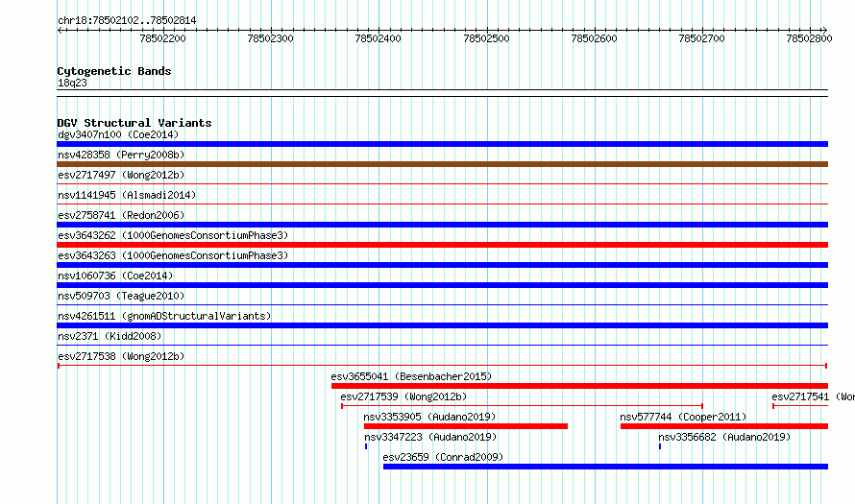Select the thin red esv2717539 line
855x504 pixels.
[522, 406]
